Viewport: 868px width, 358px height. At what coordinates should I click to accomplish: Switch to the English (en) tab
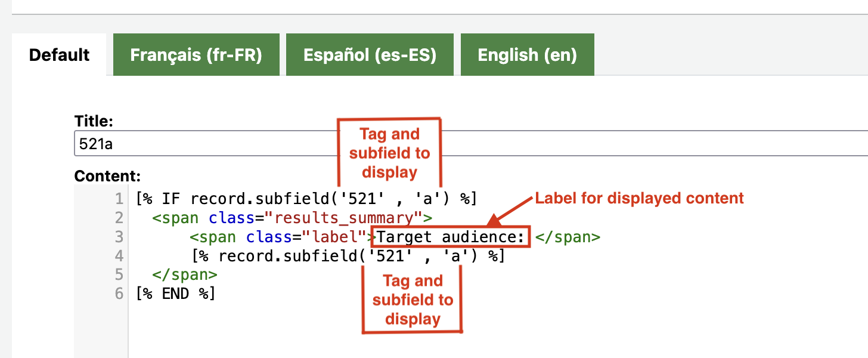coord(527,55)
